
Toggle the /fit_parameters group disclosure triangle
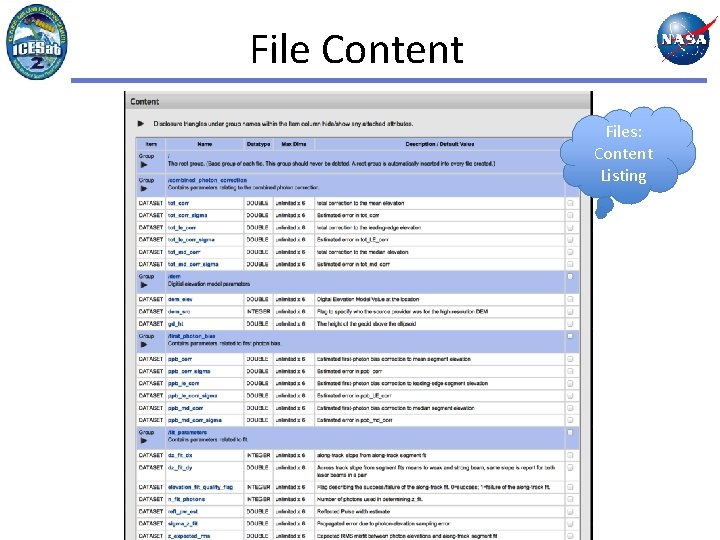coord(144,441)
